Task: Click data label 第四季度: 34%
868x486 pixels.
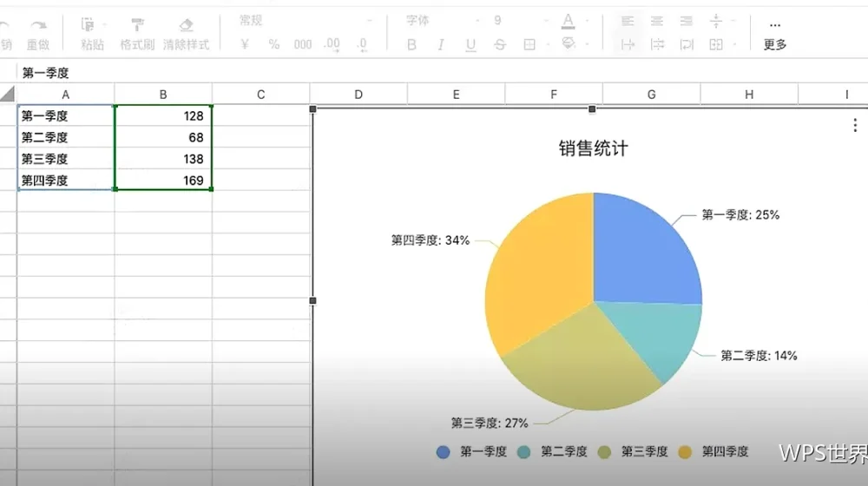Action: (x=431, y=240)
